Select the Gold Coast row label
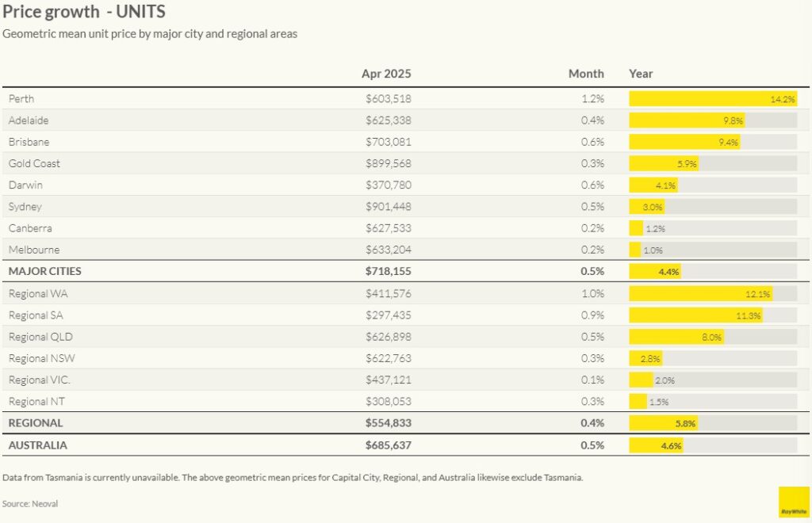This screenshot has height=523, width=812. pos(34,163)
